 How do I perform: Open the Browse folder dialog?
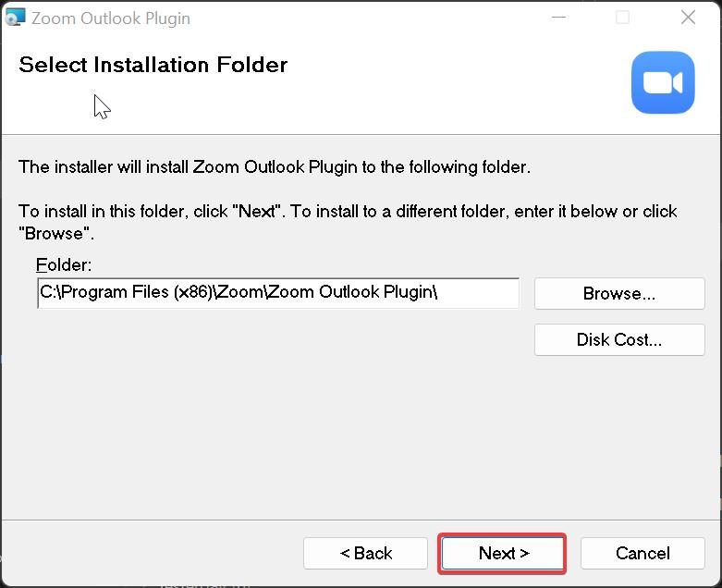tap(618, 294)
